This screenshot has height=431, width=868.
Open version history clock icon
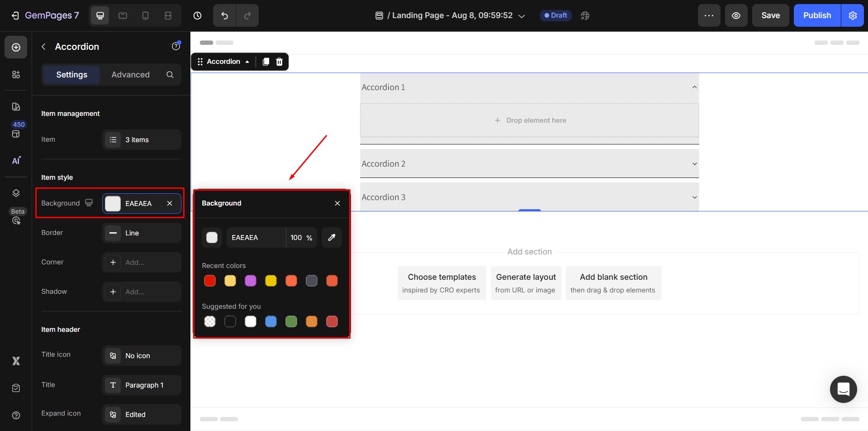(x=197, y=15)
